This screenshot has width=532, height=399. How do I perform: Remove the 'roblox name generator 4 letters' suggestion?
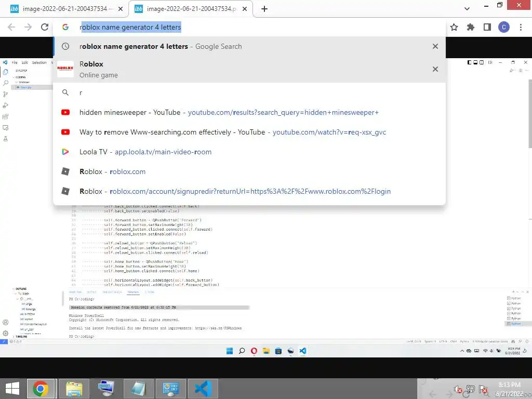click(x=435, y=46)
